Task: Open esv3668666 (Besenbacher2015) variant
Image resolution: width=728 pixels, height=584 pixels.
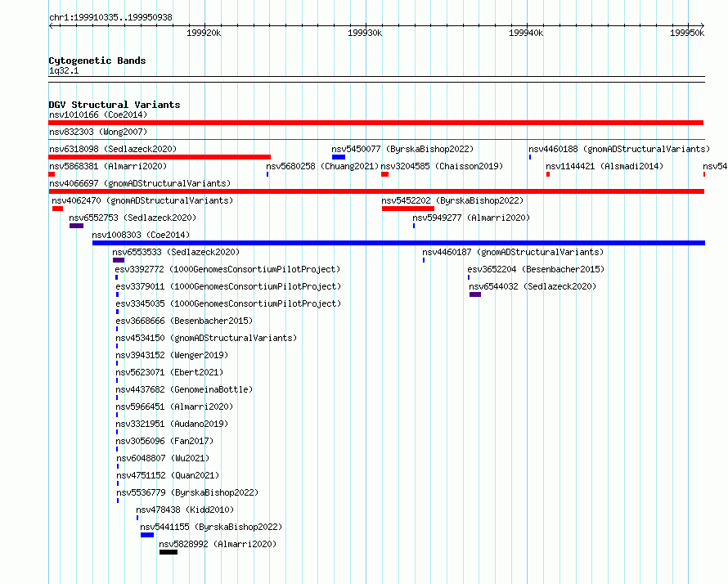Action: click(184, 321)
